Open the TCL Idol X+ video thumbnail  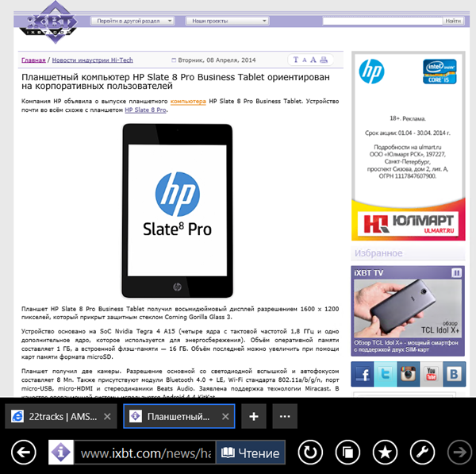408,308
